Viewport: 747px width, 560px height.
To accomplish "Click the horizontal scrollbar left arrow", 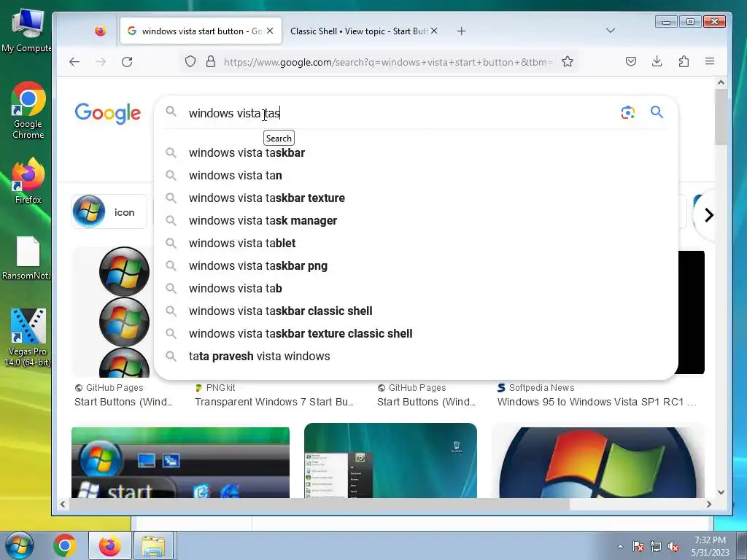I will 63,505.
